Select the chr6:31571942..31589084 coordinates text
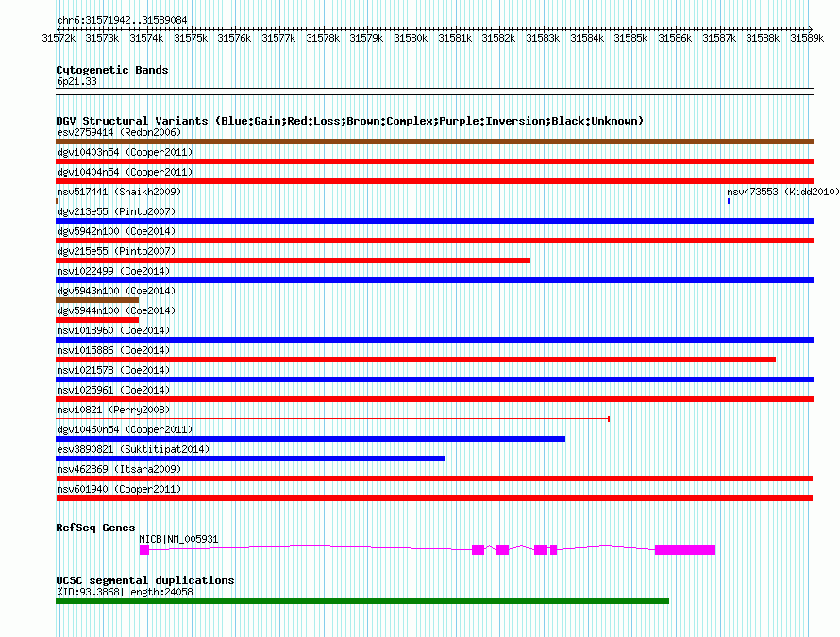Image resolution: width=840 pixels, height=637 pixels. pos(122,20)
